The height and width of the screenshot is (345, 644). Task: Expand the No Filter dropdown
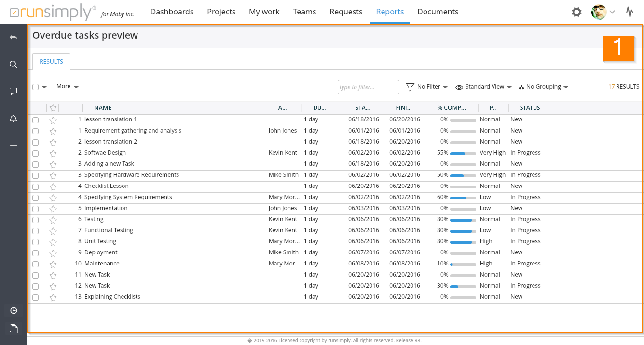pos(427,87)
